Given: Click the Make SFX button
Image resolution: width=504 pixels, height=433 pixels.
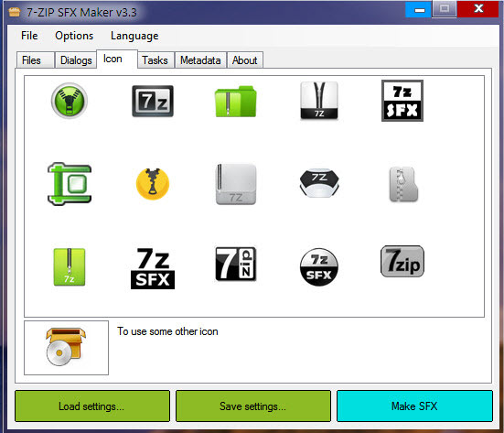Looking at the screenshot, I should [414, 406].
